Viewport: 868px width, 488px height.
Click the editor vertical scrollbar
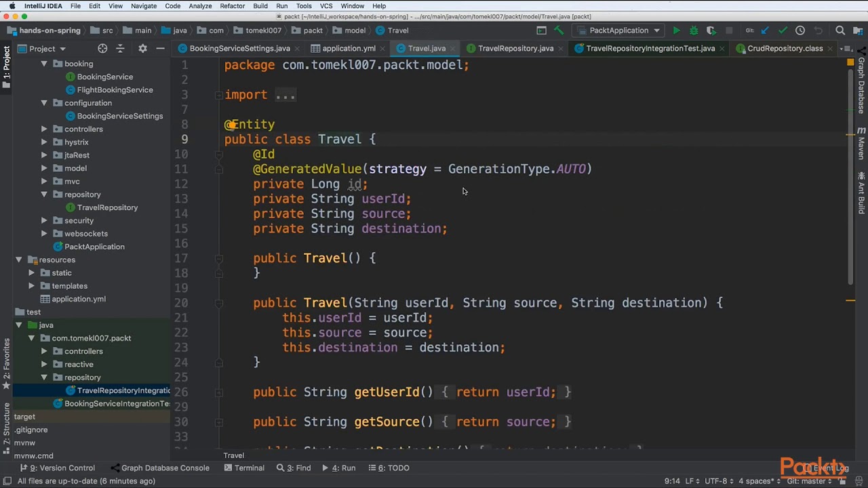(851, 176)
